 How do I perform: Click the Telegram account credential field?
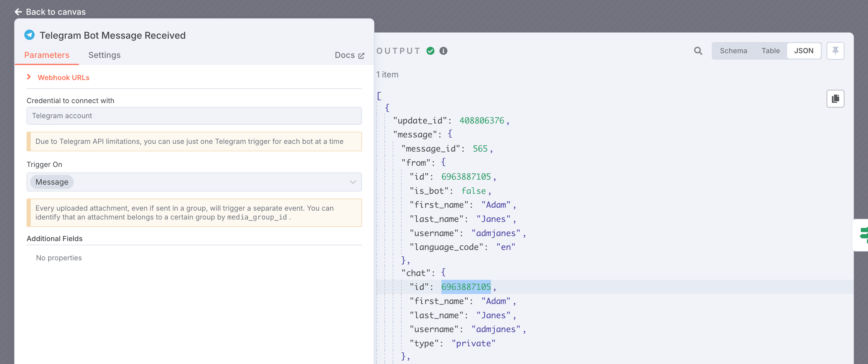click(194, 116)
